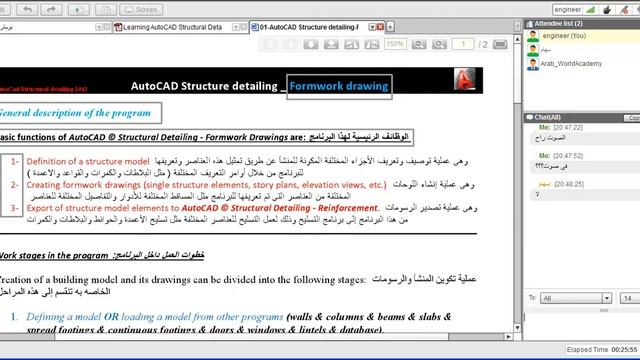Click the greyed previous-page icon in viewer toolbar
The height and width of the screenshot is (360, 640).
point(290,44)
